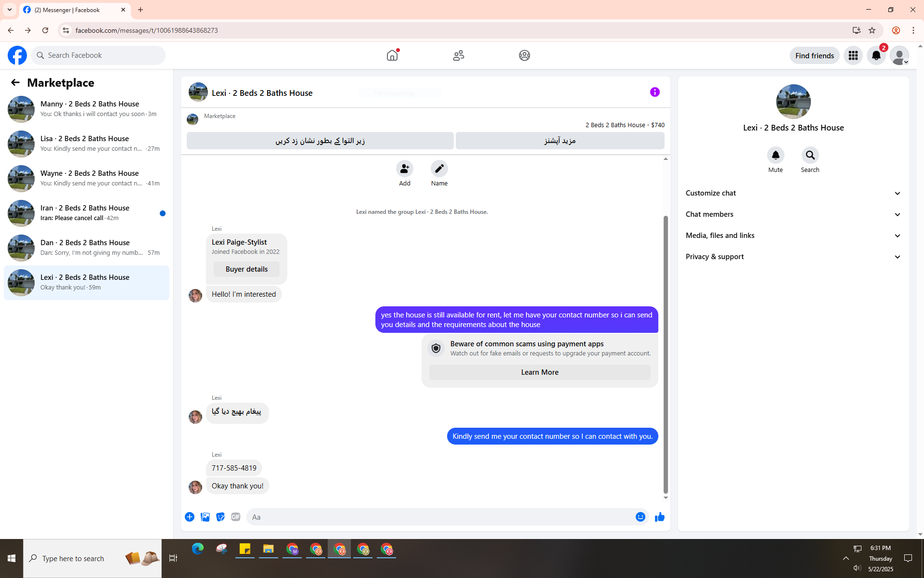Viewport: 924px width, 578px height.
Task: Click the Name edit pencil icon
Action: point(439,169)
